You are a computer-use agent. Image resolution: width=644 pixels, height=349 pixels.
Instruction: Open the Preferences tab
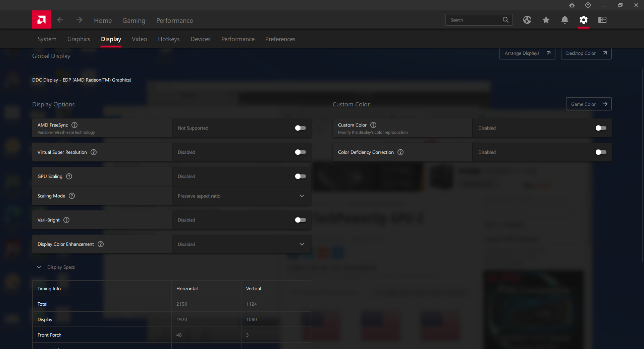click(280, 39)
